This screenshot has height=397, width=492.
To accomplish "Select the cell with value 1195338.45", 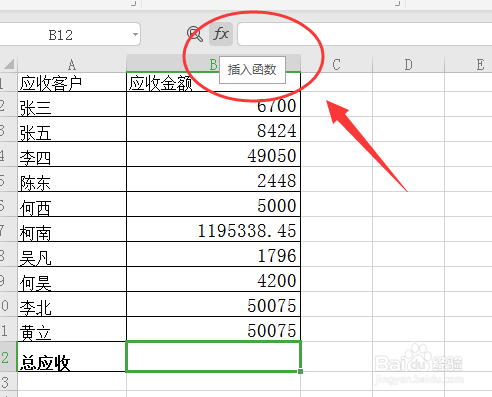I will pos(213,229).
